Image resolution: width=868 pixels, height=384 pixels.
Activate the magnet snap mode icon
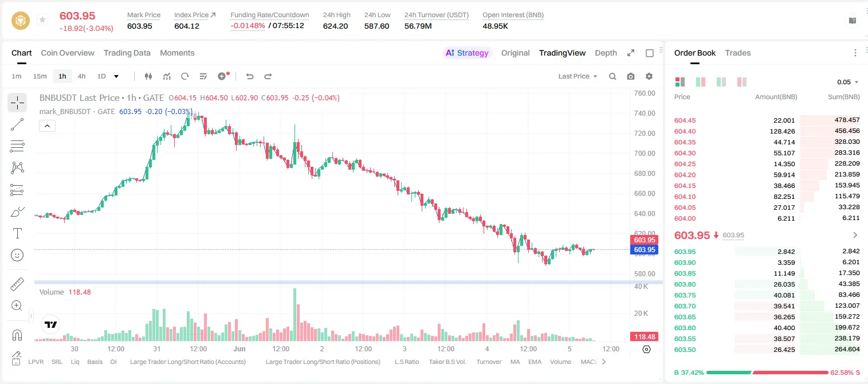coord(17,335)
